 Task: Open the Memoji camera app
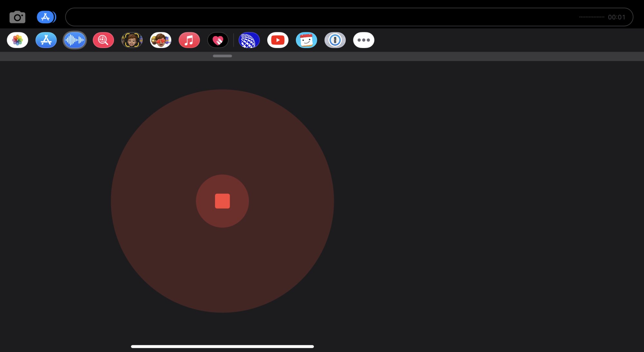tap(132, 40)
